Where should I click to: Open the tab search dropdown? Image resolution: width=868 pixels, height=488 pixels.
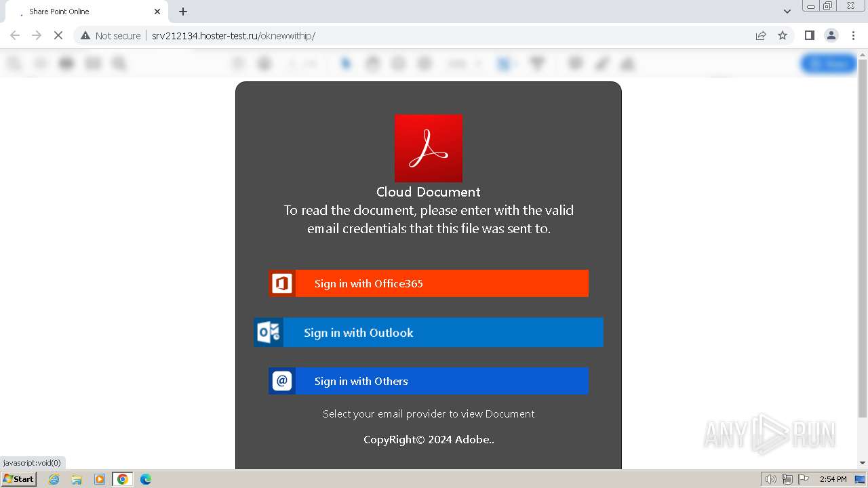pos(787,12)
